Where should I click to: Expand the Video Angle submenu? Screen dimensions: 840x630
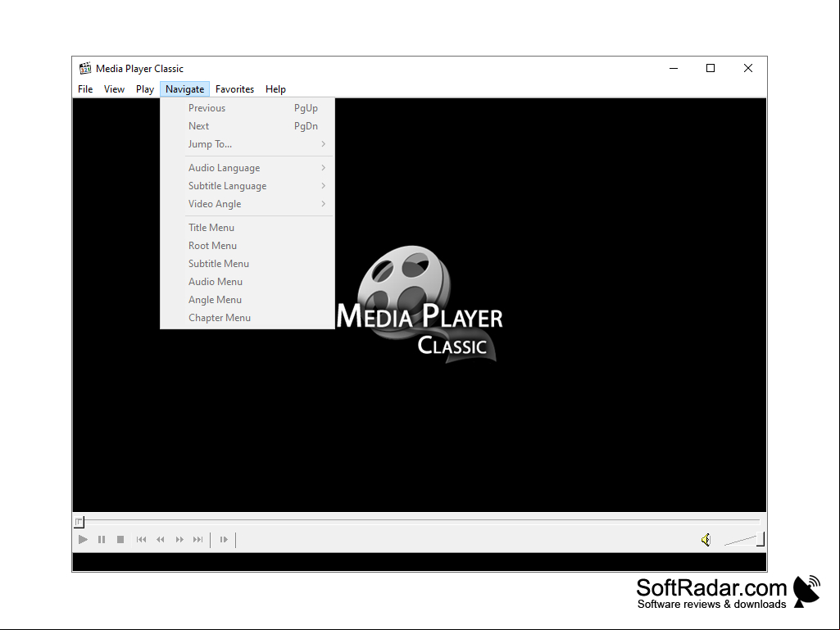(247, 204)
